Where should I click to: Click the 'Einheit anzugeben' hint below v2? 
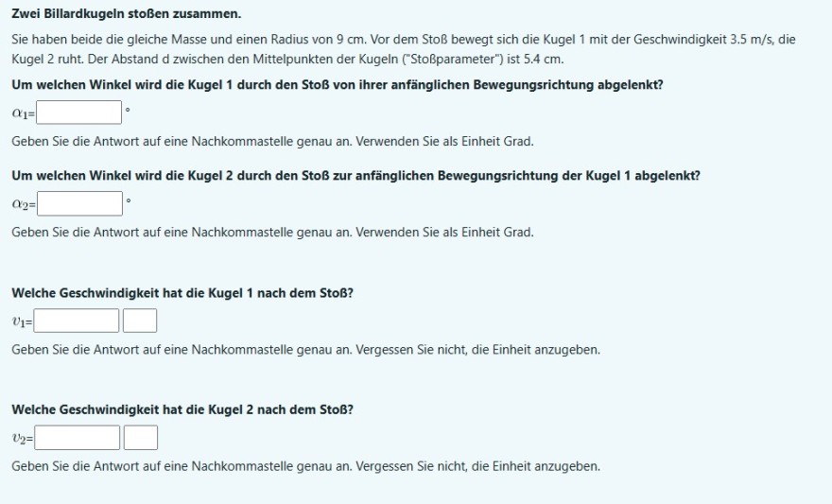306,466
